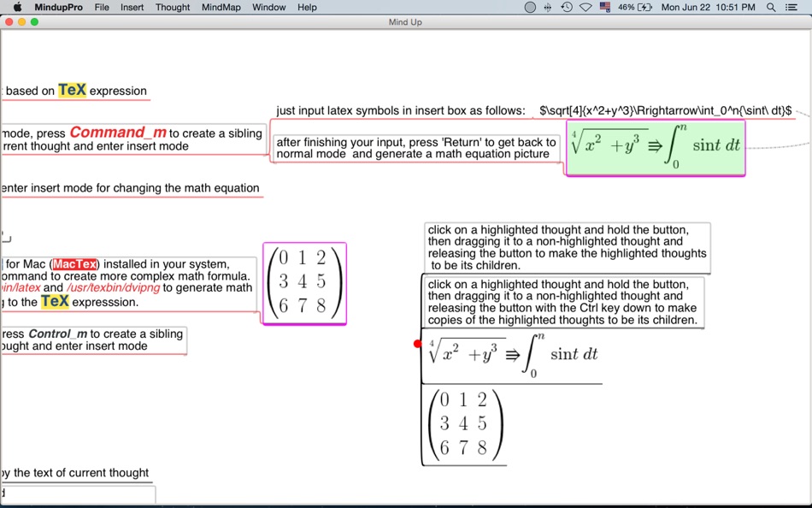812x508 pixels.
Task: Open the MindMap menu
Action: click(x=221, y=7)
